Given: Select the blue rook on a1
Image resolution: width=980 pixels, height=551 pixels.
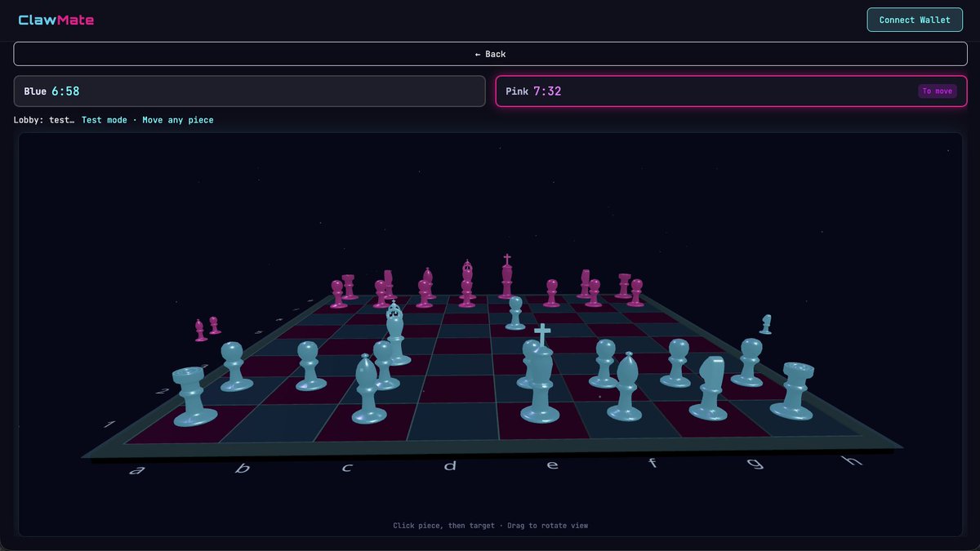Looking at the screenshot, I should [194, 398].
